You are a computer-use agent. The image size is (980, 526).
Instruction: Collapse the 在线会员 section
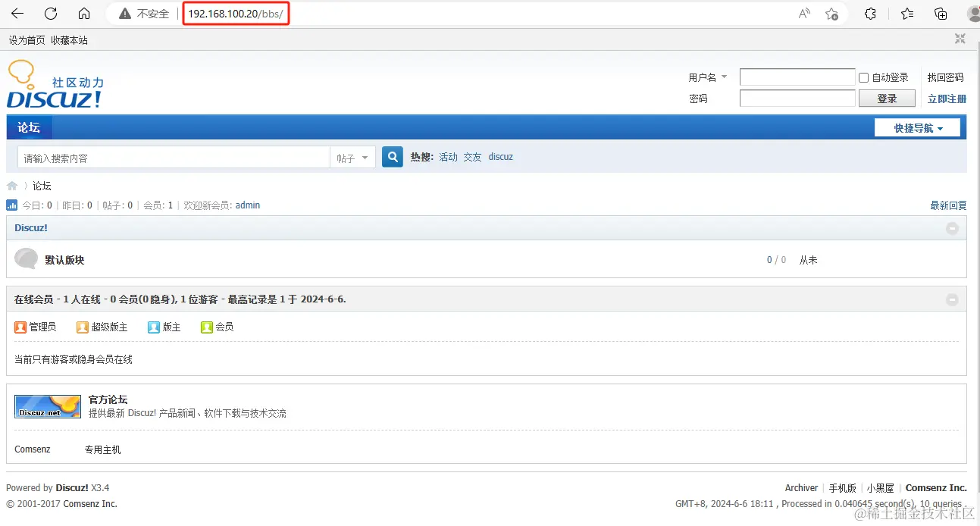pyautogui.click(x=953, y=299)
